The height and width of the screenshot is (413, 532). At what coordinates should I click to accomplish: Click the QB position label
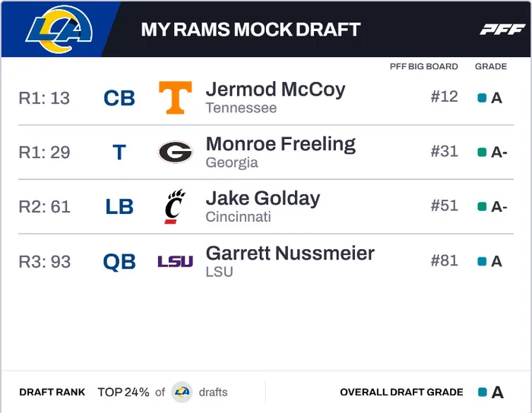pyautogui.click(x=119, y=262)
